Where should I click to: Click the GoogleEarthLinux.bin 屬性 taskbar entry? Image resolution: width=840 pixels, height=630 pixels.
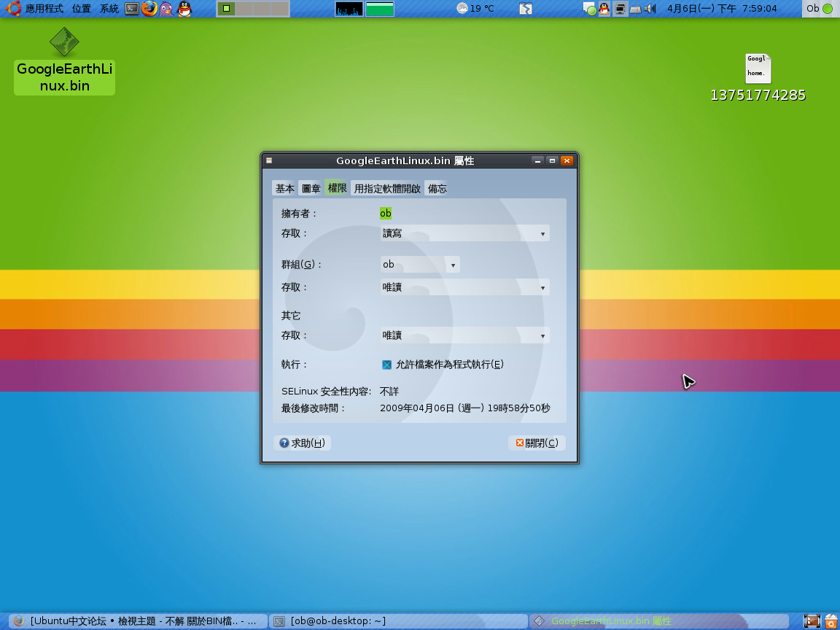coord(658,621)
